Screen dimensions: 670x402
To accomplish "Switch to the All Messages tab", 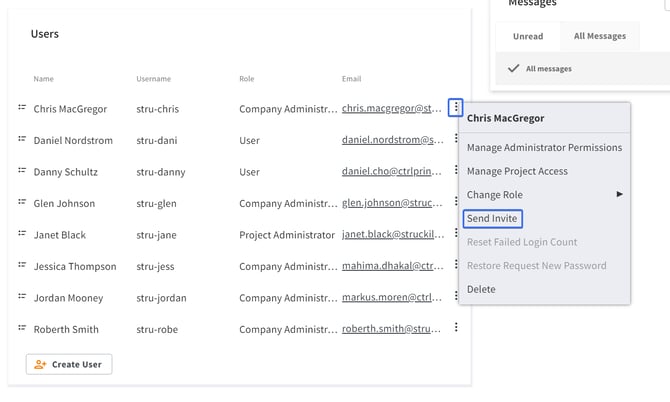I will (x=599, y=36).
